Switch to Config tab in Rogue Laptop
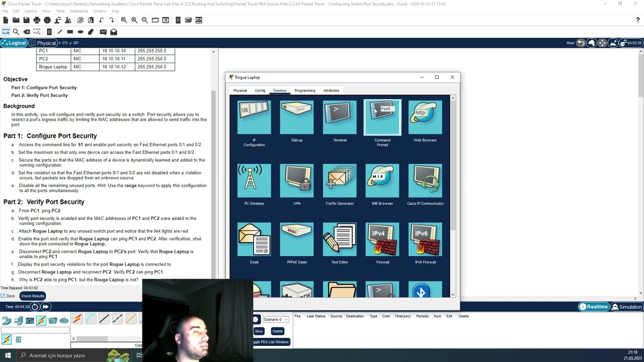 tap(260, 90)
